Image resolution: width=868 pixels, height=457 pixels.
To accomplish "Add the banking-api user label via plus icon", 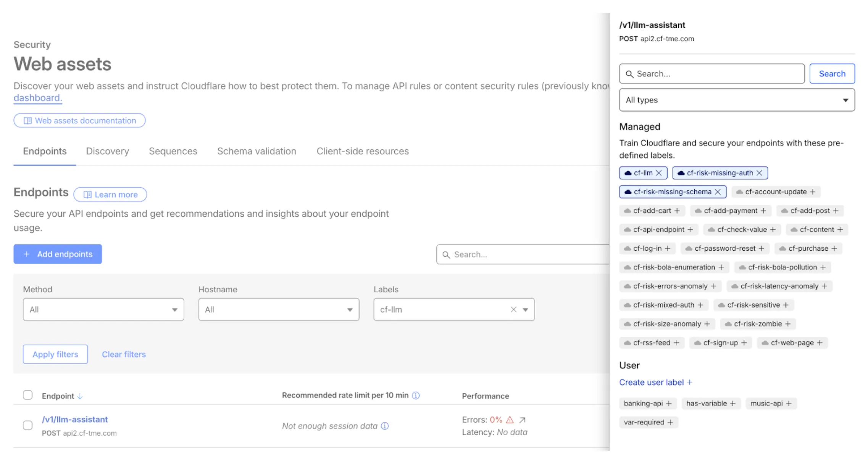I will point(668,403).
